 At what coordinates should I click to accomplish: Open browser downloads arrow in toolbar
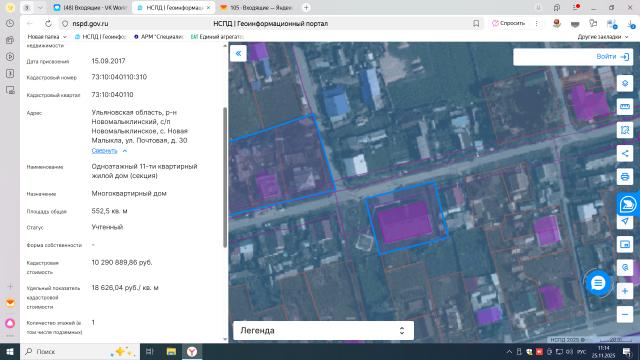tap(632, 24)
